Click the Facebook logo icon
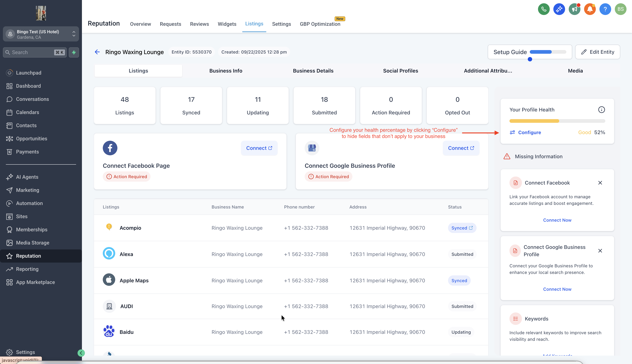Screen dimensions: 632x364 pos(110,148)
